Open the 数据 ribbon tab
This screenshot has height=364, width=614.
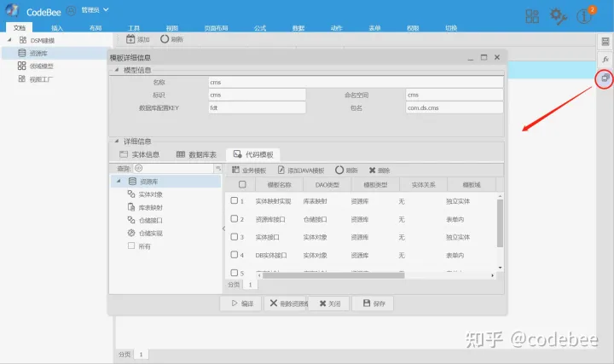298,28
